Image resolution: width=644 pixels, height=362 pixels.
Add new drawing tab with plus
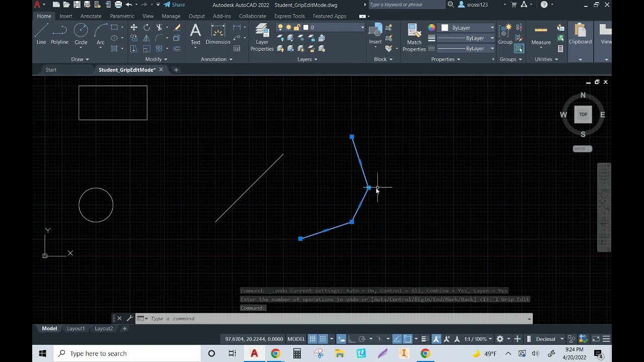tap(176, 70)
